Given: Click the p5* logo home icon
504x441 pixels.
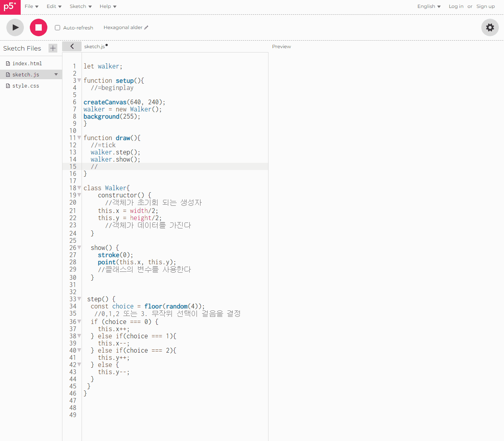Looking at the screenshot, I should click(10, 7).
